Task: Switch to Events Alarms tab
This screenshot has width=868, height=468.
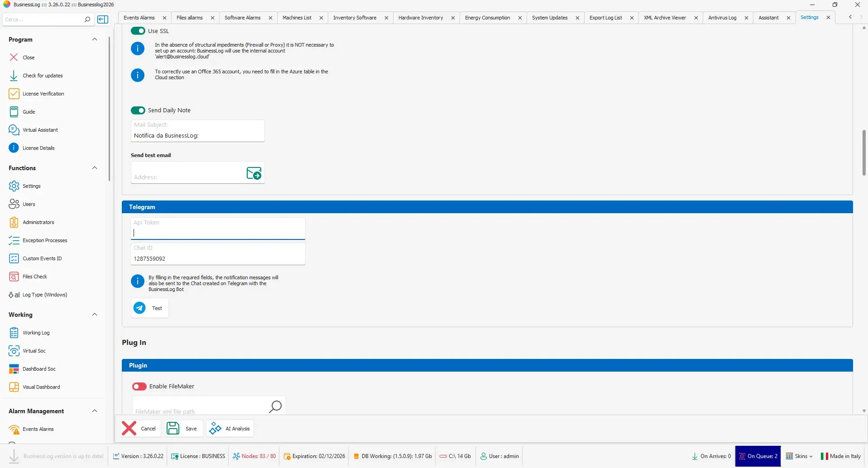Action: pyautogui.click(x=139, y=18)
